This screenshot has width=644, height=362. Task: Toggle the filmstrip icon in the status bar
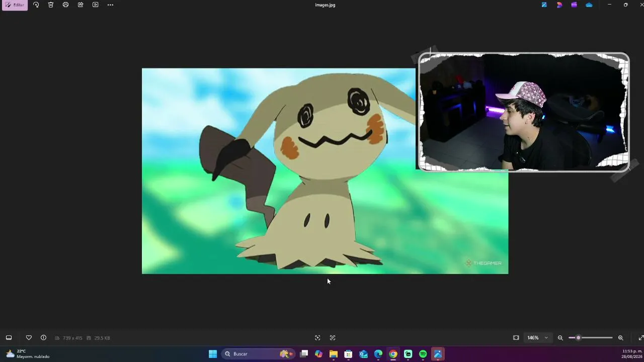pyautogui.click(x=9, y=338)
